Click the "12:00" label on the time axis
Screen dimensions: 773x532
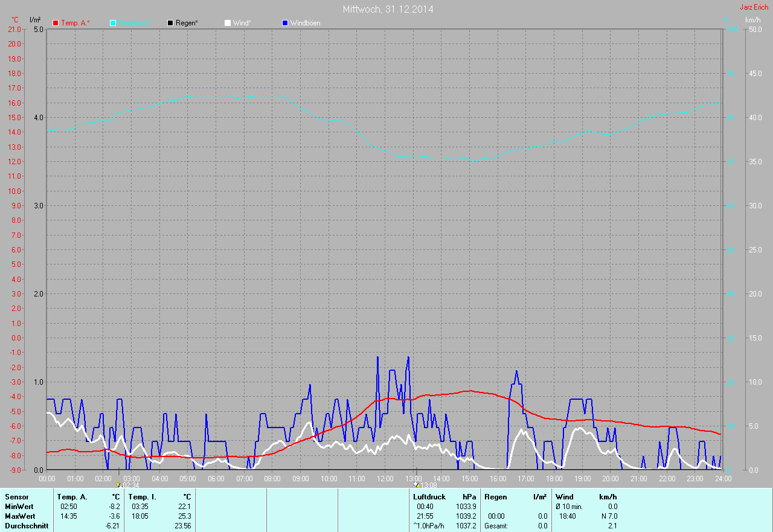click(385, 478)
